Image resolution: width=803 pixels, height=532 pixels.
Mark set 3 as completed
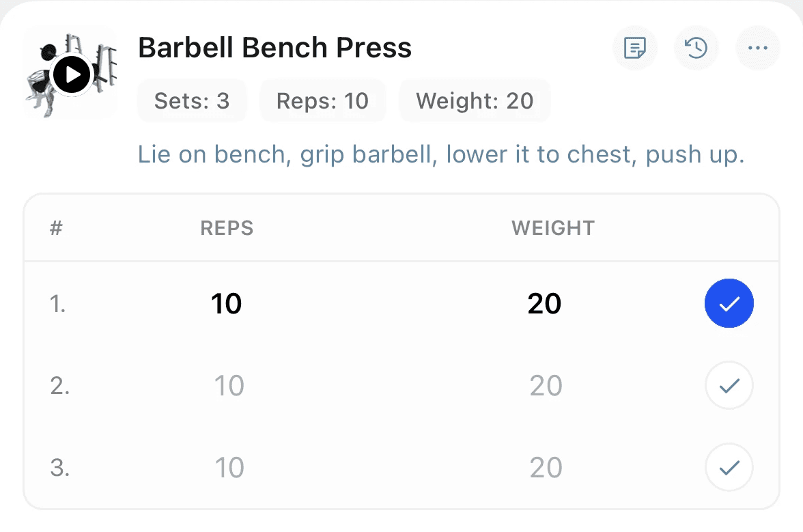coord(729,467)
